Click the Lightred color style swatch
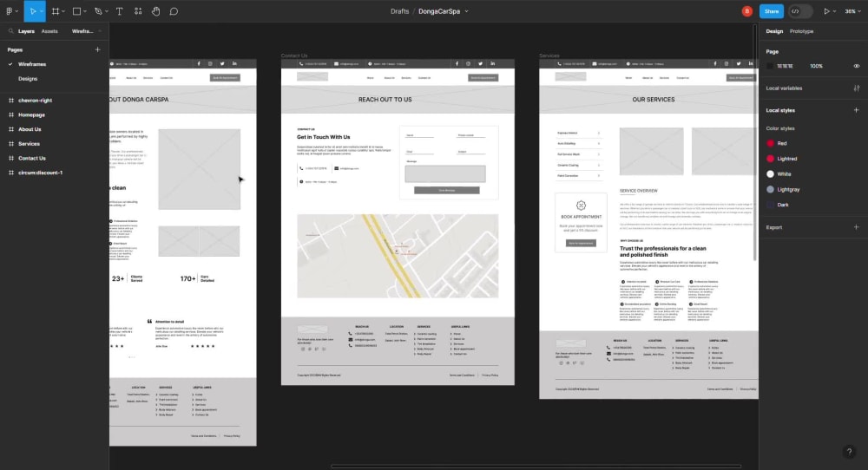This screenshot has width=868, height=470. [x=770, y=159]
